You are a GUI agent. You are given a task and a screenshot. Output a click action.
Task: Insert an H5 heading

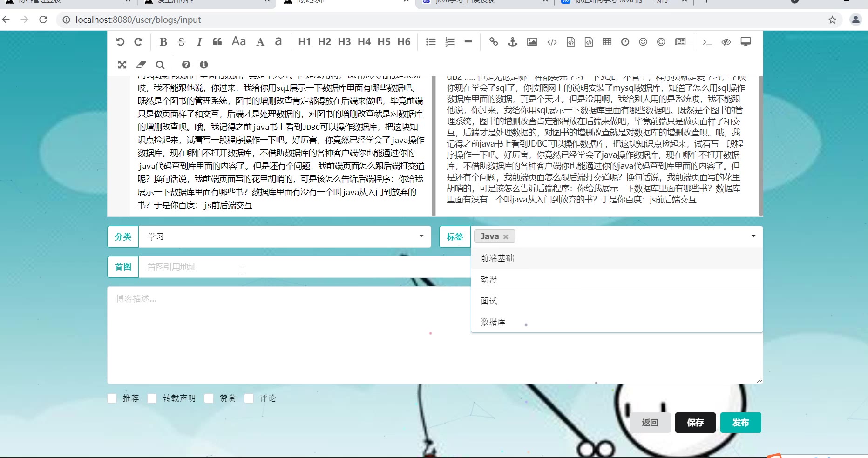[x=384, y=42]
